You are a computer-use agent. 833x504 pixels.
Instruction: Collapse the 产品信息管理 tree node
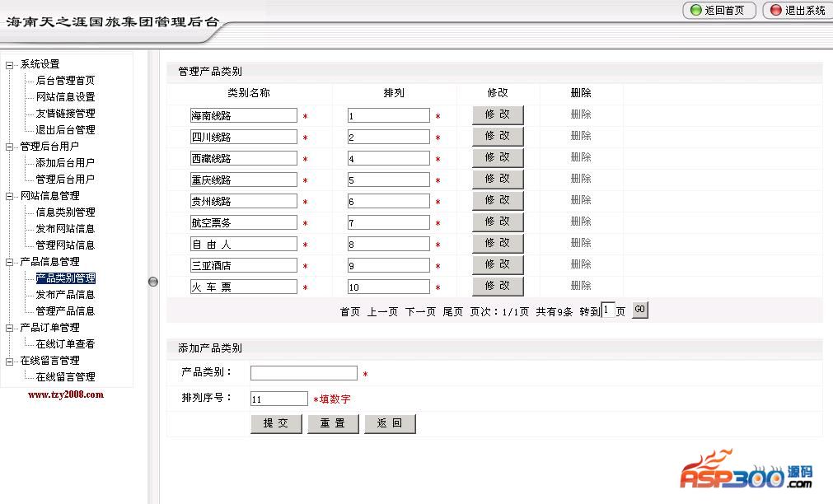(9, 262)
